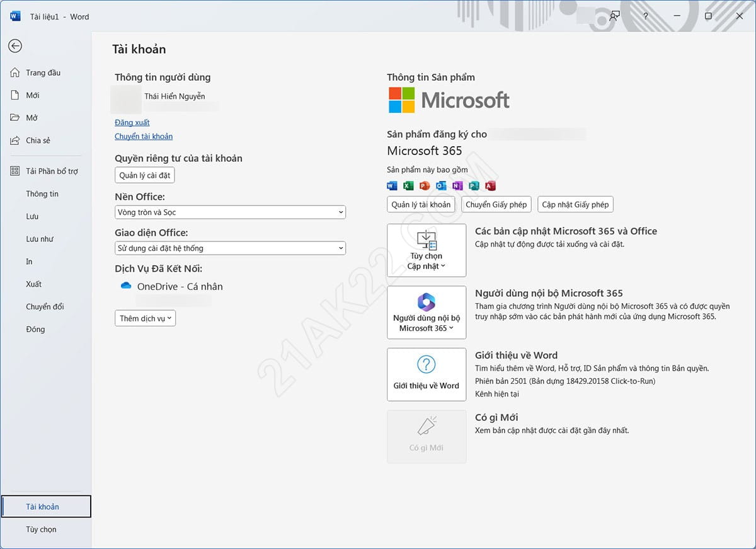Click the user profile picture
This screenshot has width=756, height=549.
pyautogui.click(x=126, y=101)
